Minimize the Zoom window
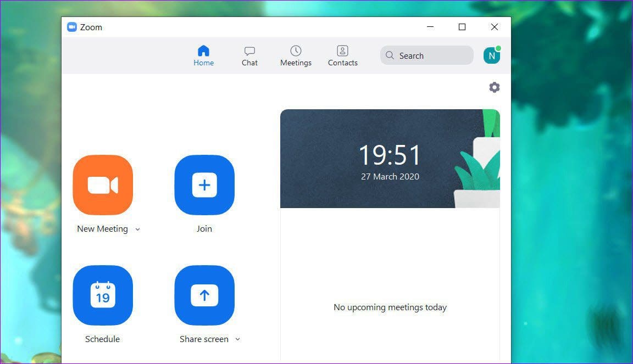Viewport: 633px width, 364px height. pyautogui.click(x=430, y=27)
